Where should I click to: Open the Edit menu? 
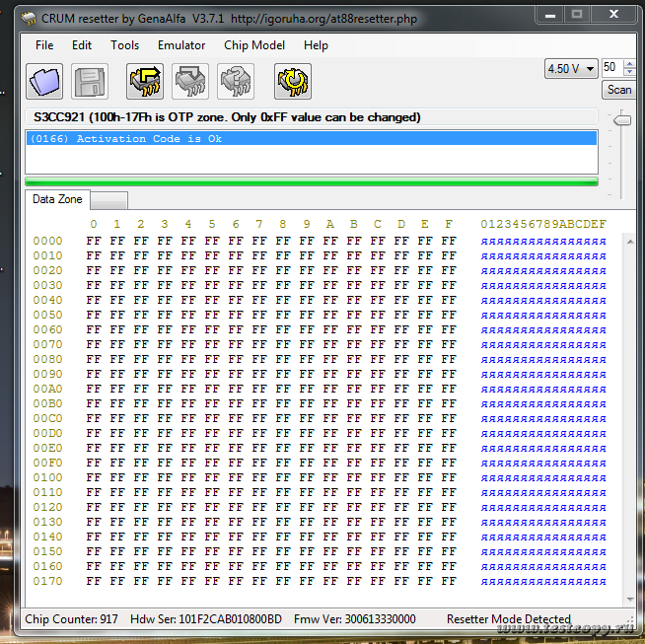coord(82,45)
